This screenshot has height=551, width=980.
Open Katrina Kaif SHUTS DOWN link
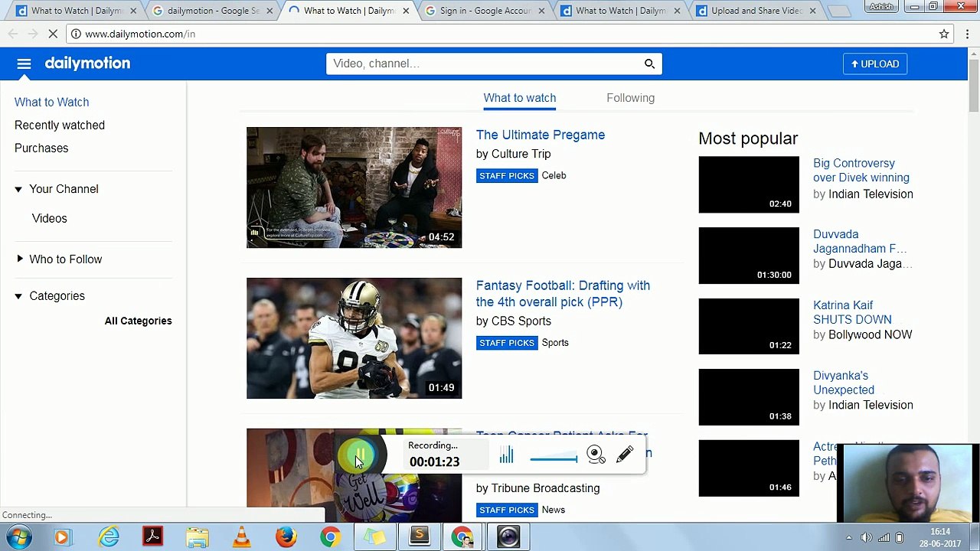coord(852,312)
